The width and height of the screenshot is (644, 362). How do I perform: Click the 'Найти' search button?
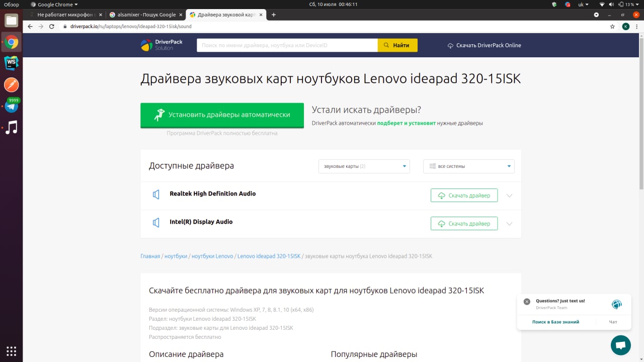point(397,45)
